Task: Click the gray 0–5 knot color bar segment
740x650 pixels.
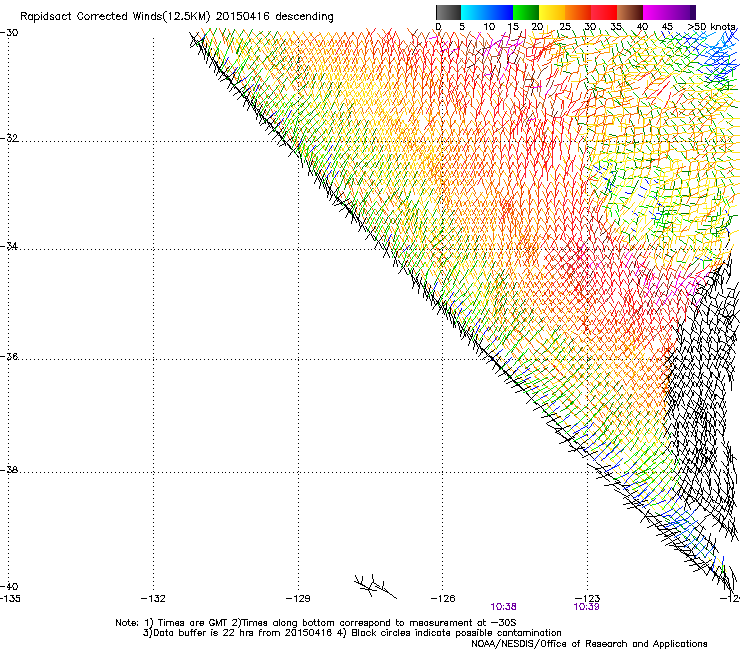Action: [x=448, y=12]
